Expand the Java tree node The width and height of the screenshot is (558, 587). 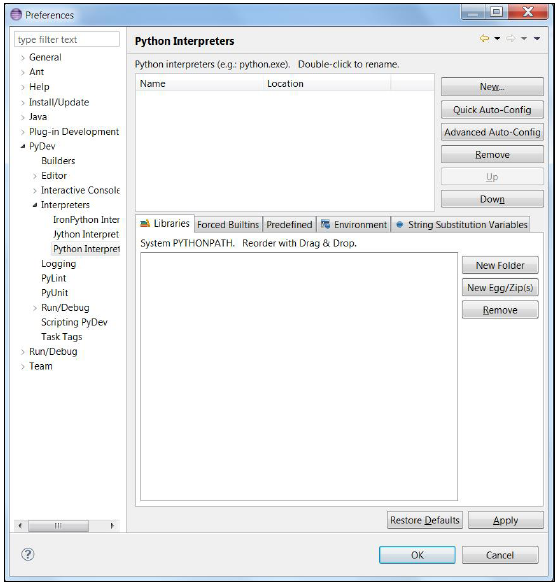point(23,117)
